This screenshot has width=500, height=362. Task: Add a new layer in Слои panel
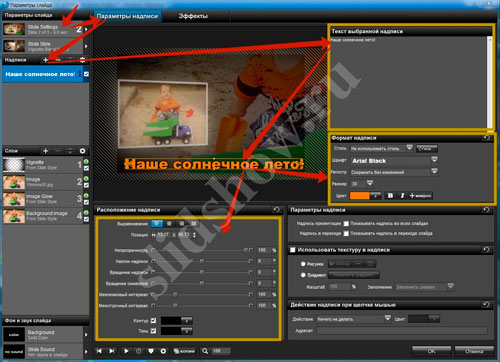(46, 151)
